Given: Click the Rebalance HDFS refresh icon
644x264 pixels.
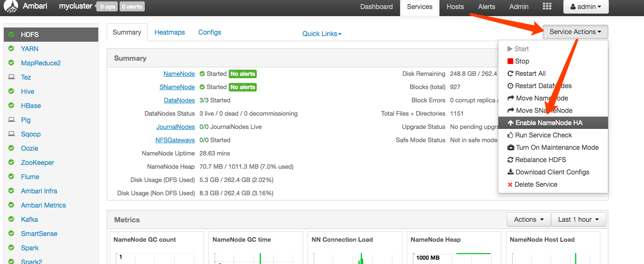Looking at the screenshot, I should coord(511,160).
